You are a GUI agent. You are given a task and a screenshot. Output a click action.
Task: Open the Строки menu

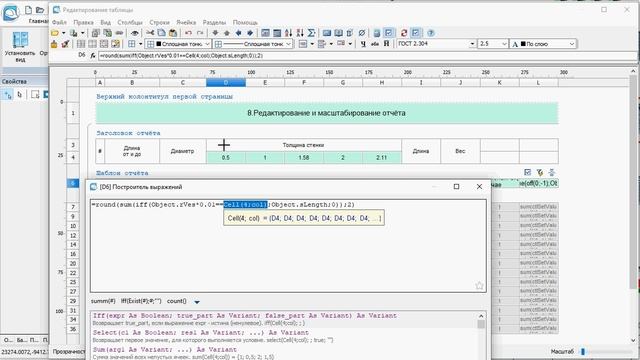click(159, 22)
